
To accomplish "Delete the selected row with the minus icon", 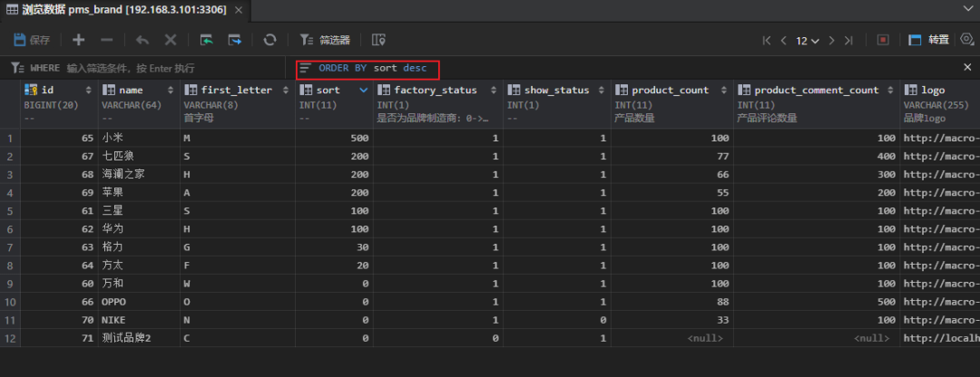I will (107, 40).
